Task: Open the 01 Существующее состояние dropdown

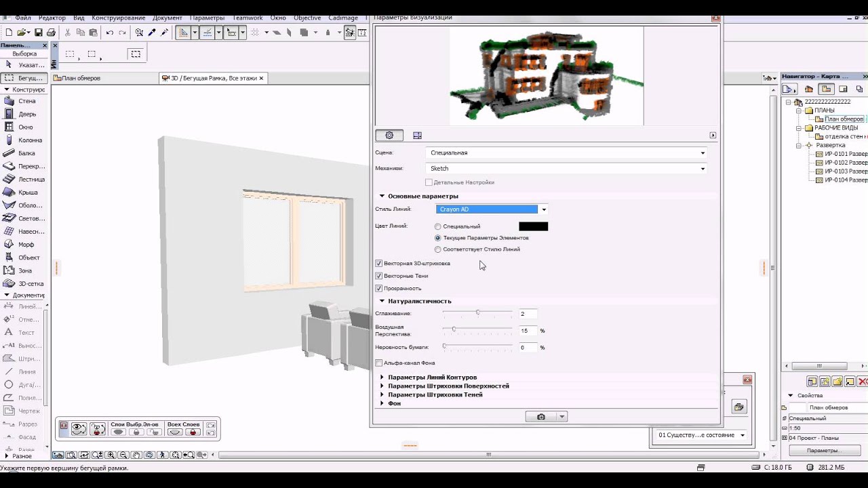Action: [701, 435]
